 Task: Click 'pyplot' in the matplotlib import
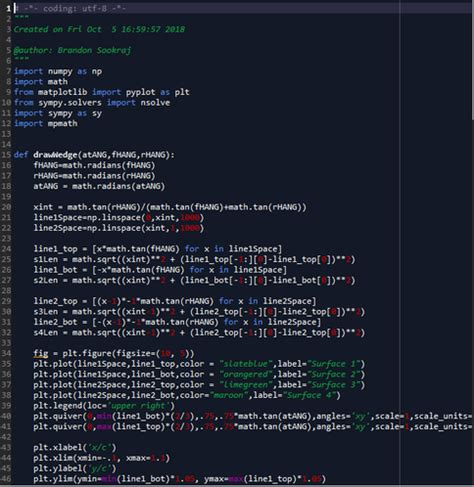point(140,92)
